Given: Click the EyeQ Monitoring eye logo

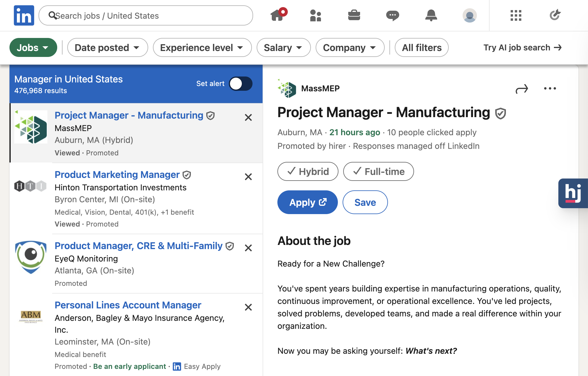Looking at the screenshot, I should tap(31, 257).
